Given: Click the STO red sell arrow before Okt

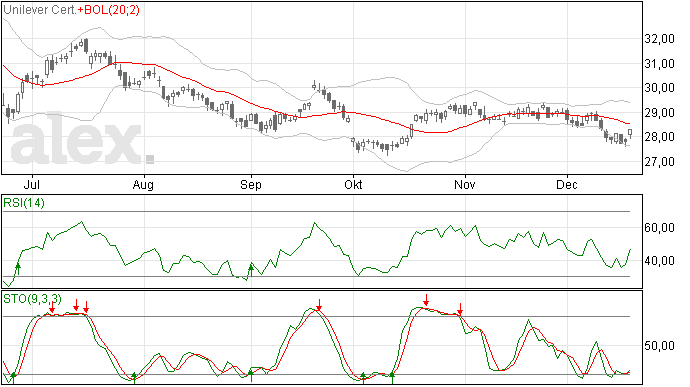Looking at the screenshot, I should pyautogui.click(x=319, y=305).
